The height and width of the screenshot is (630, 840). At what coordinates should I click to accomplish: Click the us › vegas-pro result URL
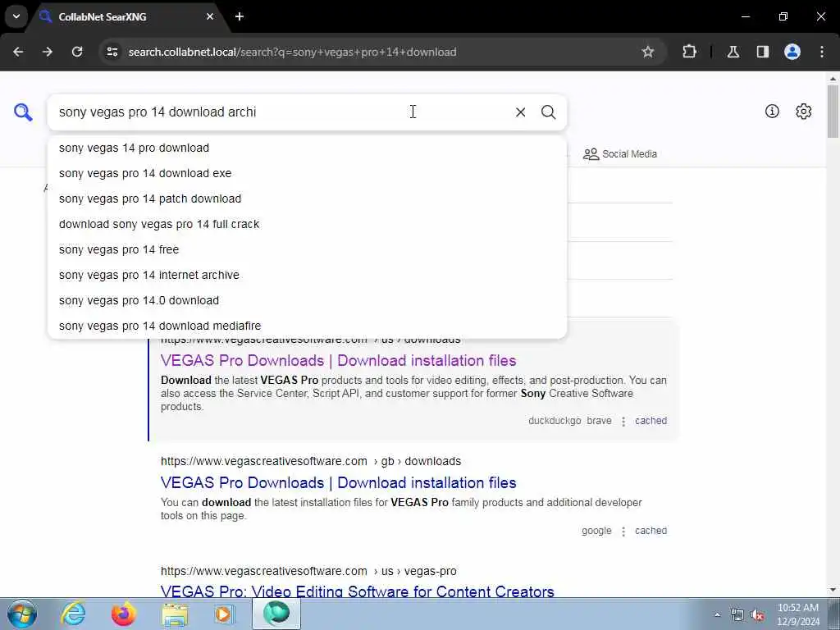click(308, 571)
